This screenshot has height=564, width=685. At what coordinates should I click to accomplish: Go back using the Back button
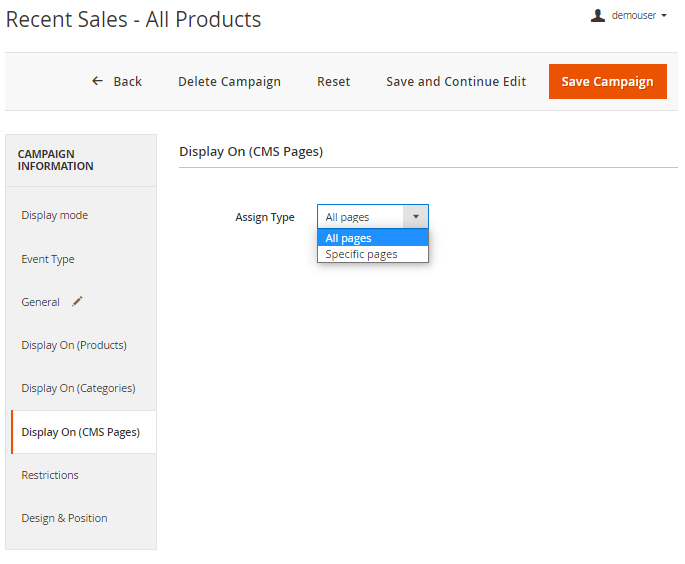tap(117, 82)
